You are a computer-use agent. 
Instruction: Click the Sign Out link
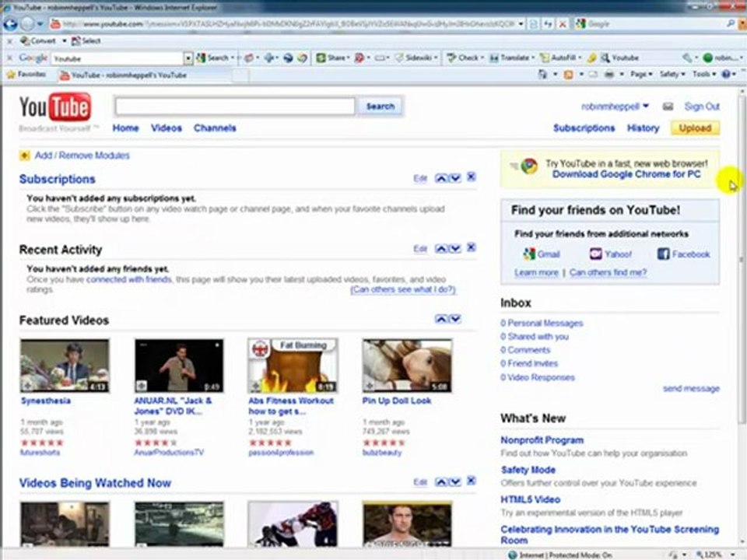(702, 107)
